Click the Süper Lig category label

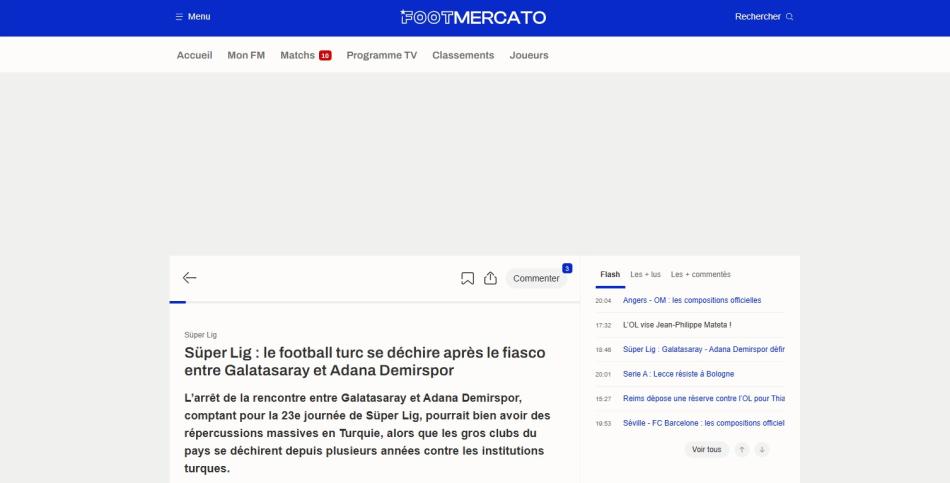coord(201,335)
